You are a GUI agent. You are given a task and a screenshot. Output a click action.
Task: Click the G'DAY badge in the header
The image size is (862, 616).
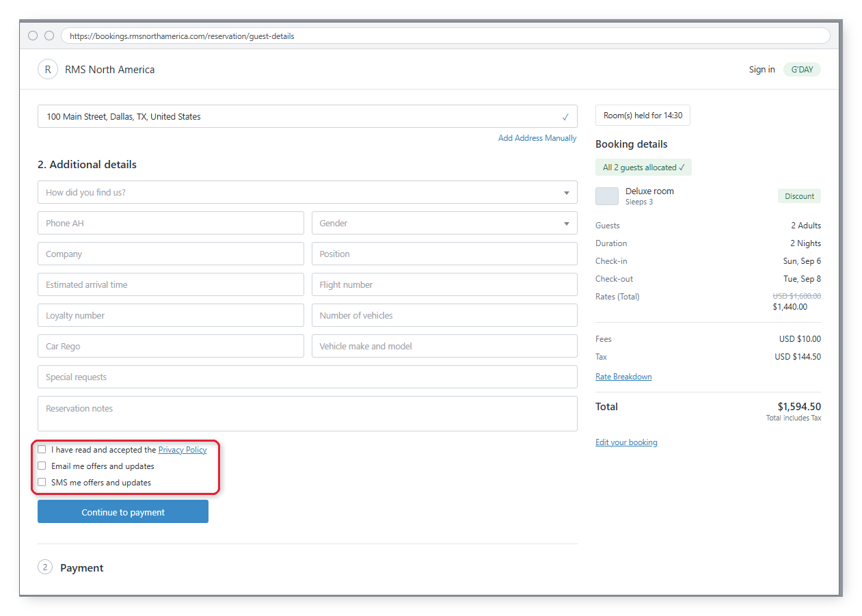coord(802,69)
